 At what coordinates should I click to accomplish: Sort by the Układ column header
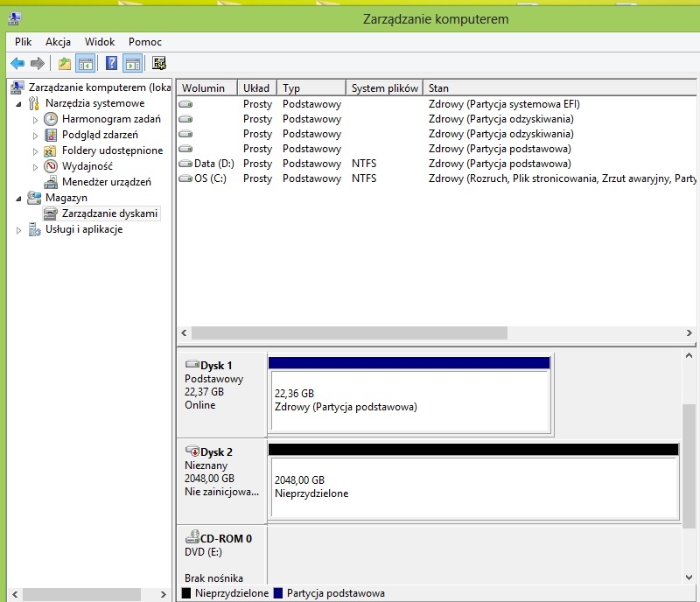click(257, 88)
